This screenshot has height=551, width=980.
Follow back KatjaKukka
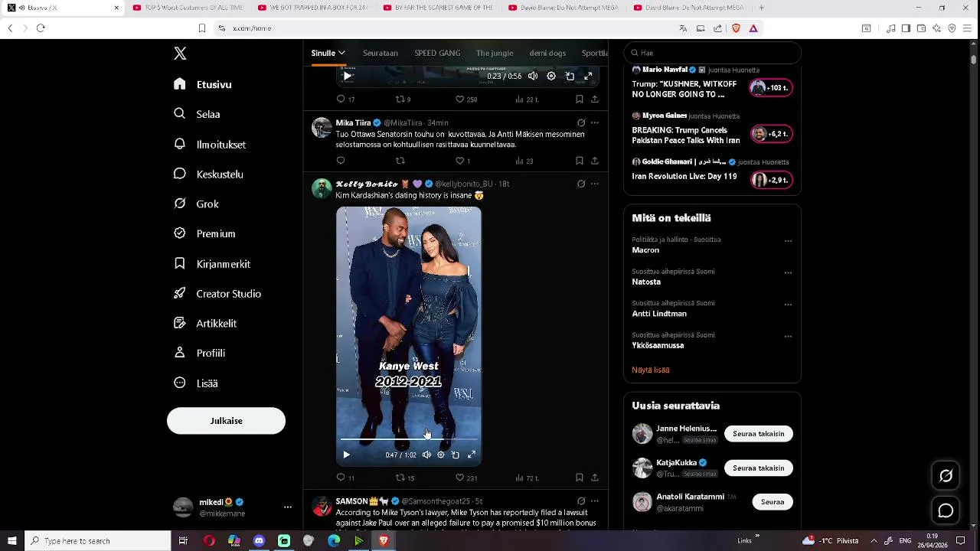[x=759, y=468]
